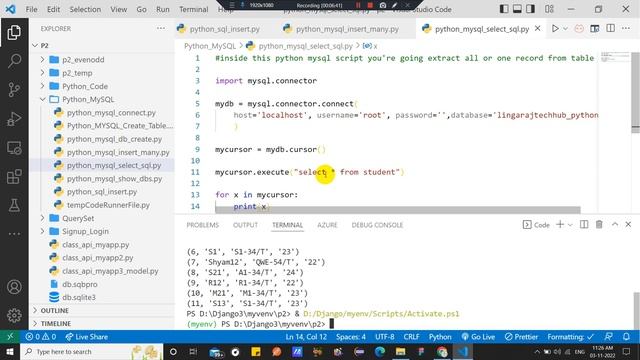Click Live Share in status bar

[x=87, y=337]
